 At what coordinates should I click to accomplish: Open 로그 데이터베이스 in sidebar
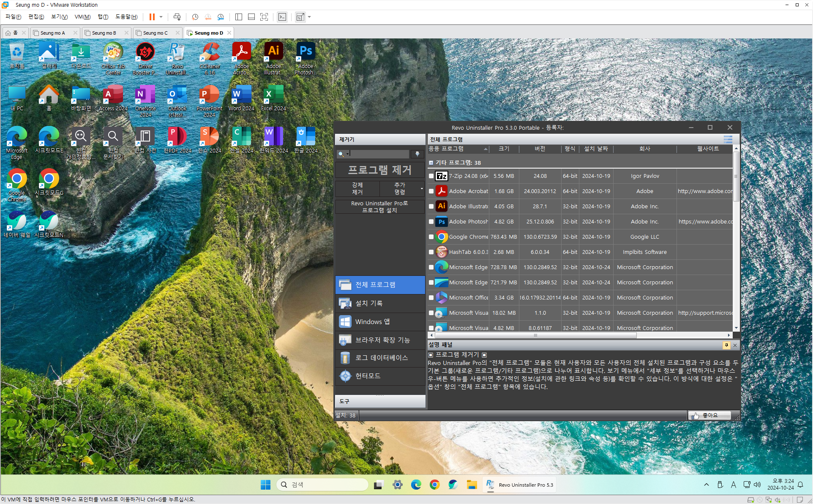tap(380, 358)
